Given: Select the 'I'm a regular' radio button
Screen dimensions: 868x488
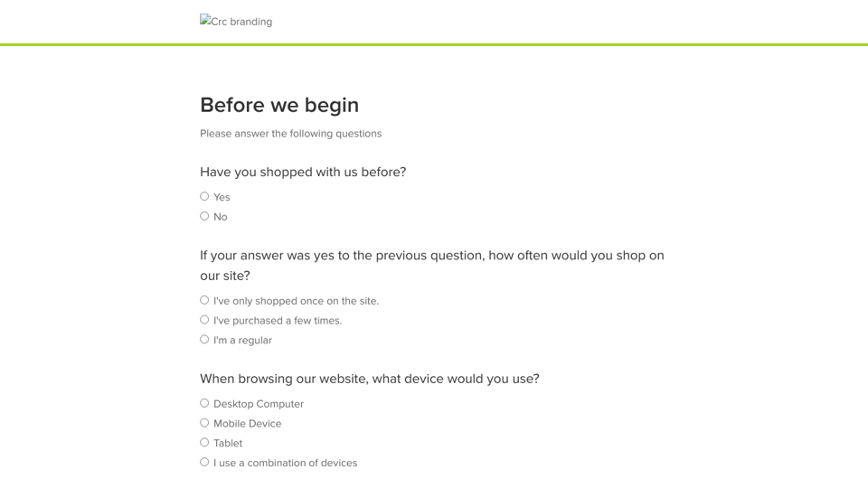Looking at the screenshot, I should pos(204,340).
